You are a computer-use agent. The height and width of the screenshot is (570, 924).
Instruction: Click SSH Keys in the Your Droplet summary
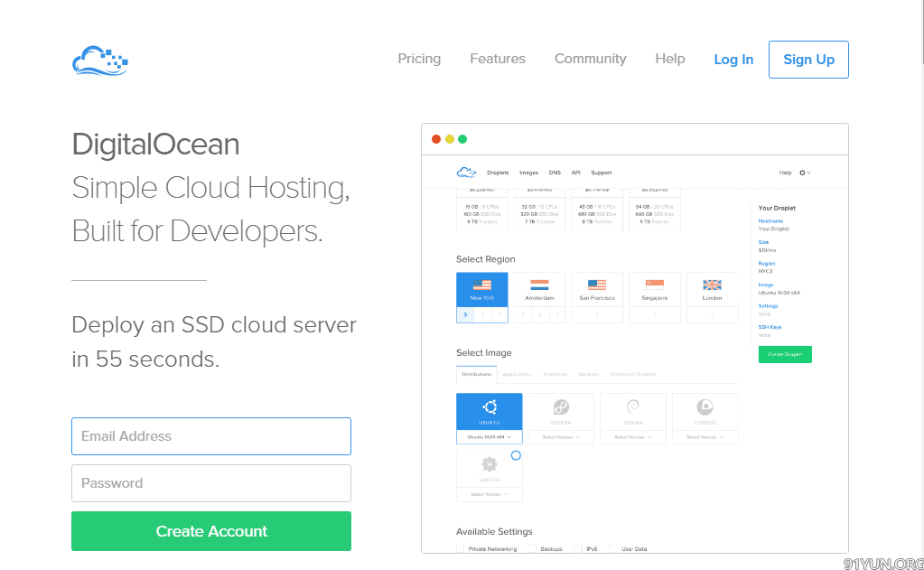770,327
